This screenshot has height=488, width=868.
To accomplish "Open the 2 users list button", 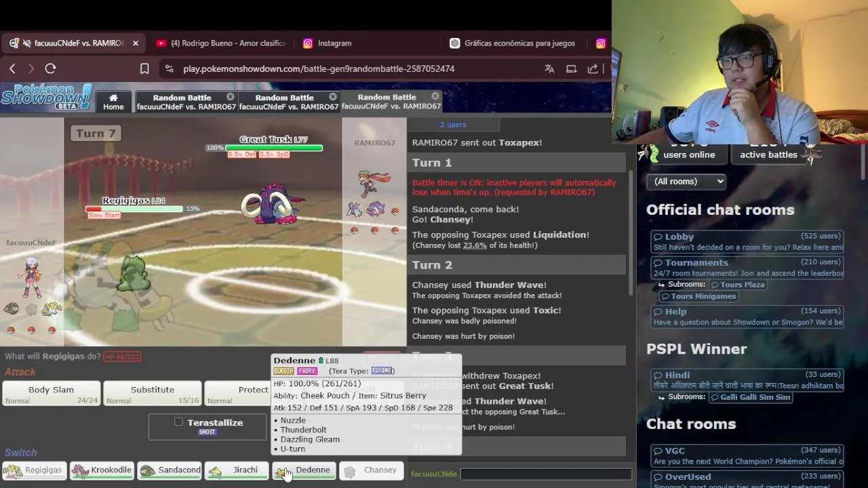I will [453, 125].
